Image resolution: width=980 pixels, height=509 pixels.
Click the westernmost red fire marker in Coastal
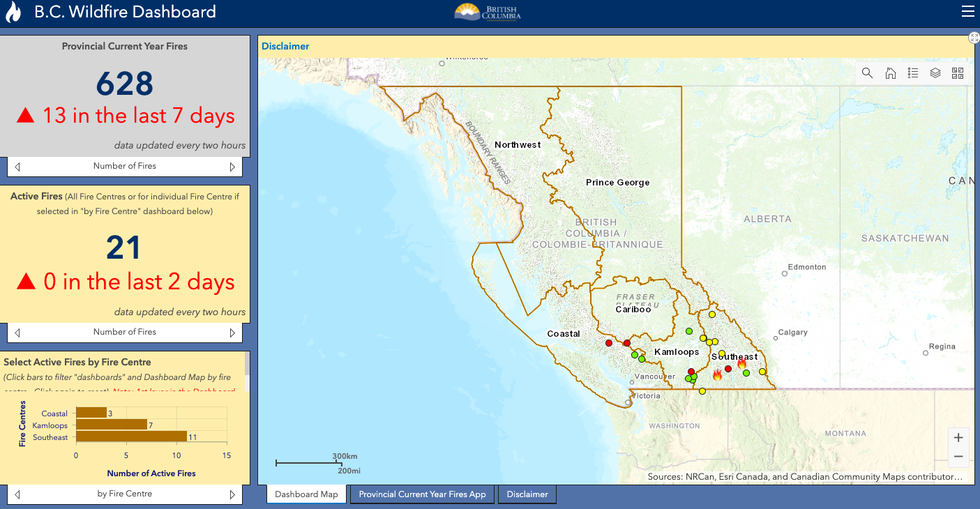coord(609,343)
